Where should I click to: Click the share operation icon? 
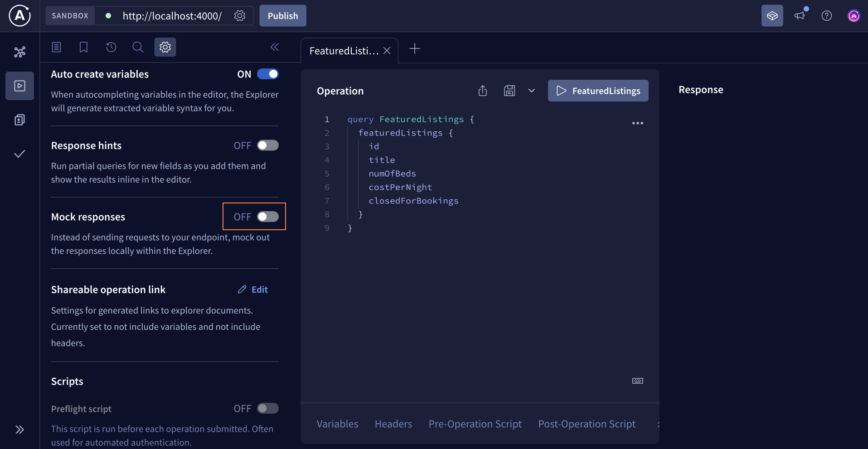[483, 91]
